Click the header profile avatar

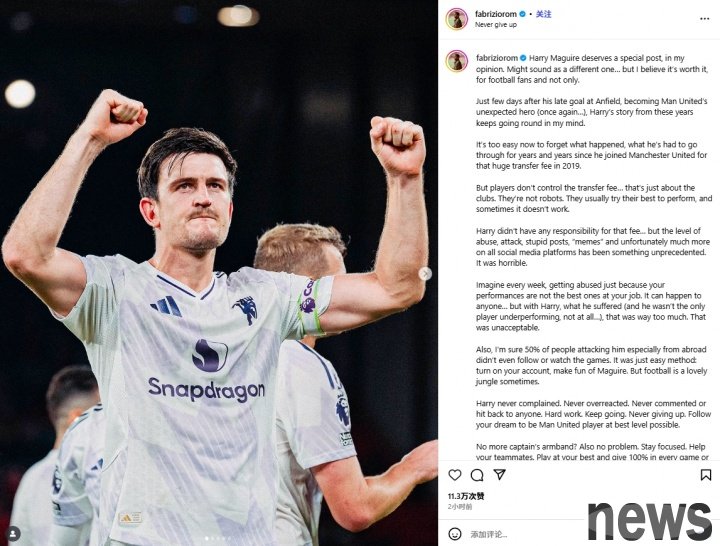[x=456, y=19]
